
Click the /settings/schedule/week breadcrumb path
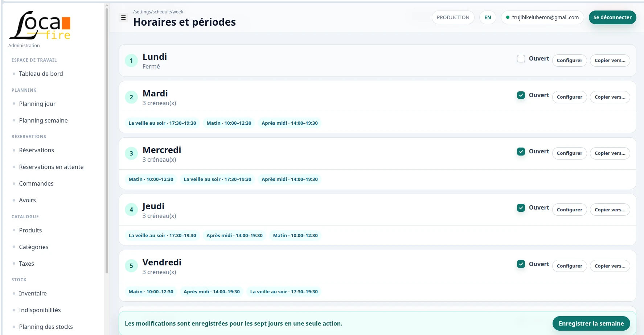tap(158, 12)
